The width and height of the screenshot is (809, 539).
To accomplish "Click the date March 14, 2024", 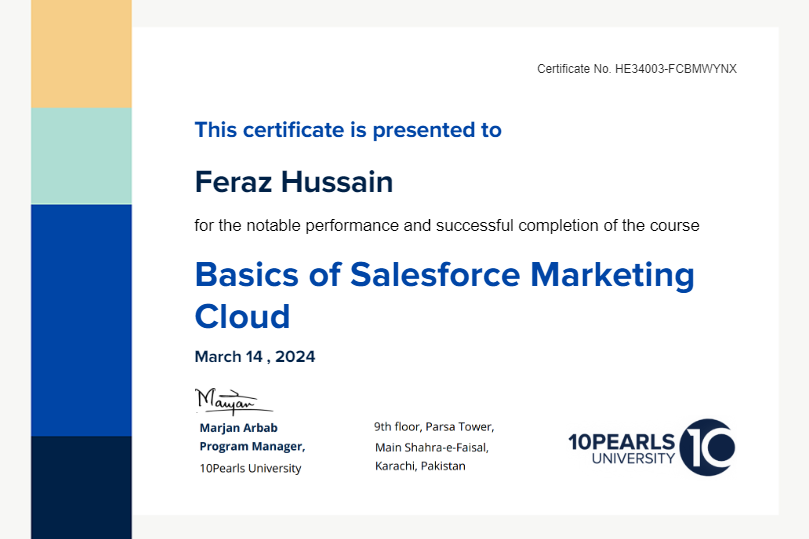I will click(254, 357).
